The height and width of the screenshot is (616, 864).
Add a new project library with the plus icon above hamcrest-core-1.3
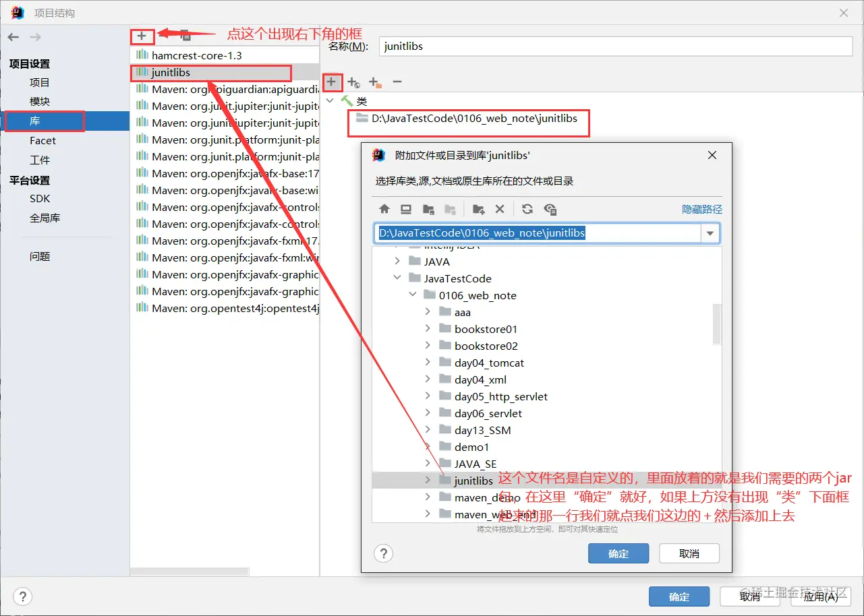click(x=142, y=35)
